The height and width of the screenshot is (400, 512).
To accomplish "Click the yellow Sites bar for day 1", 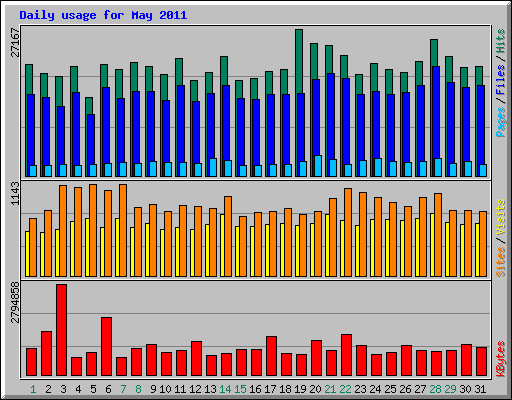I will tap(27, 254).
